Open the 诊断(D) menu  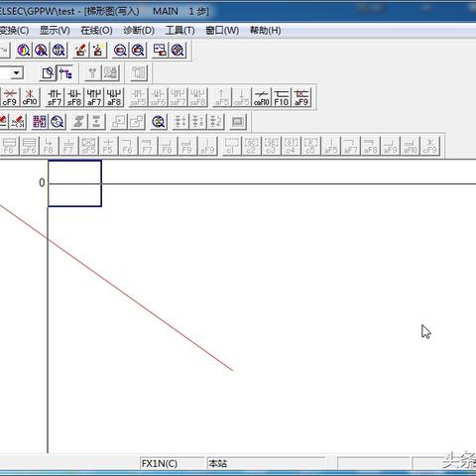(139, 31)
